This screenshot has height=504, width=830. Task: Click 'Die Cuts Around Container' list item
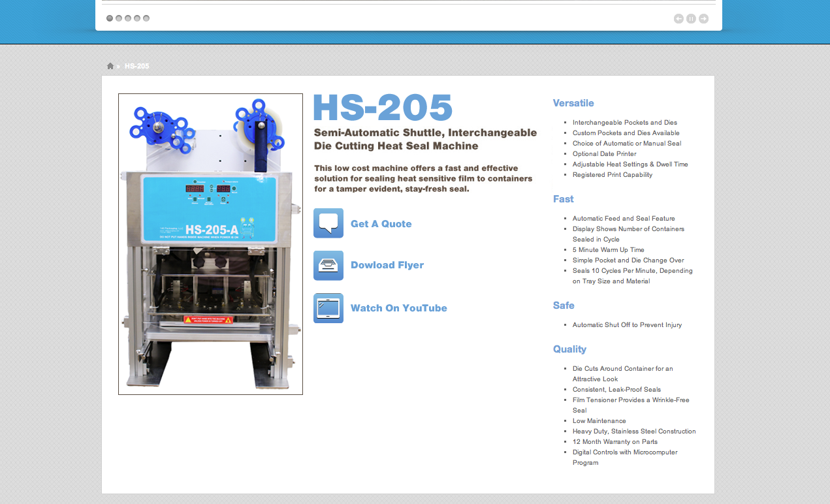click(x=623, y=374)
